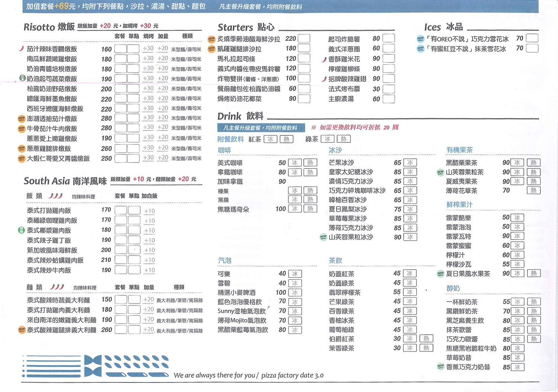Viewport: 558px width, 392px height.
Task: Select the NEW badge next to 凱薩雞腿排沙拉
Action: pyautogui.click(x=211, y=49)
